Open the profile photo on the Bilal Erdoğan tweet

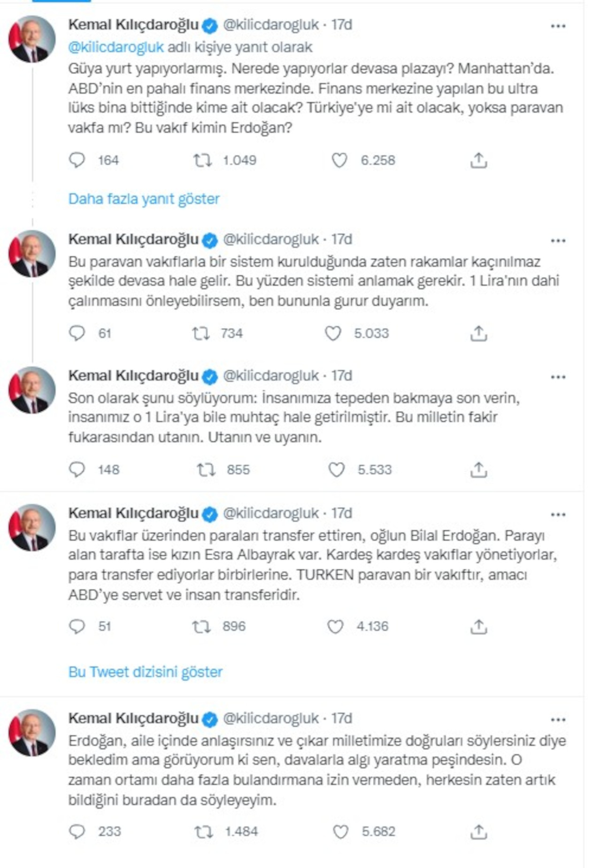(x=32, y=527)
